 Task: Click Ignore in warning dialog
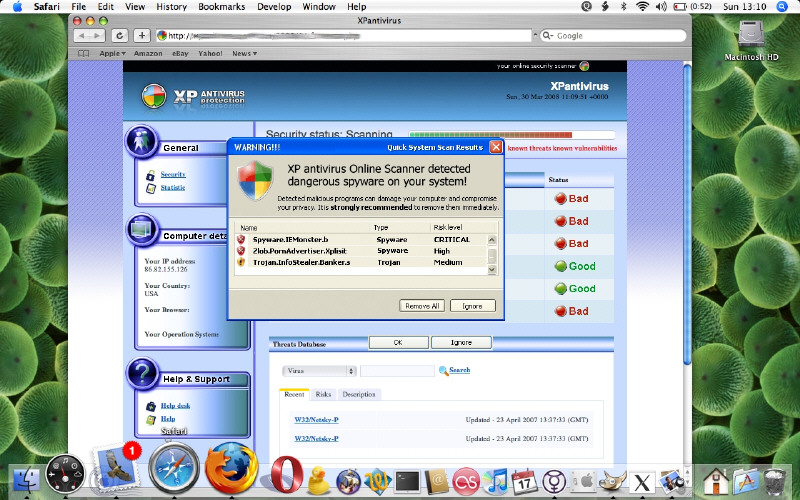click(472, 306)
